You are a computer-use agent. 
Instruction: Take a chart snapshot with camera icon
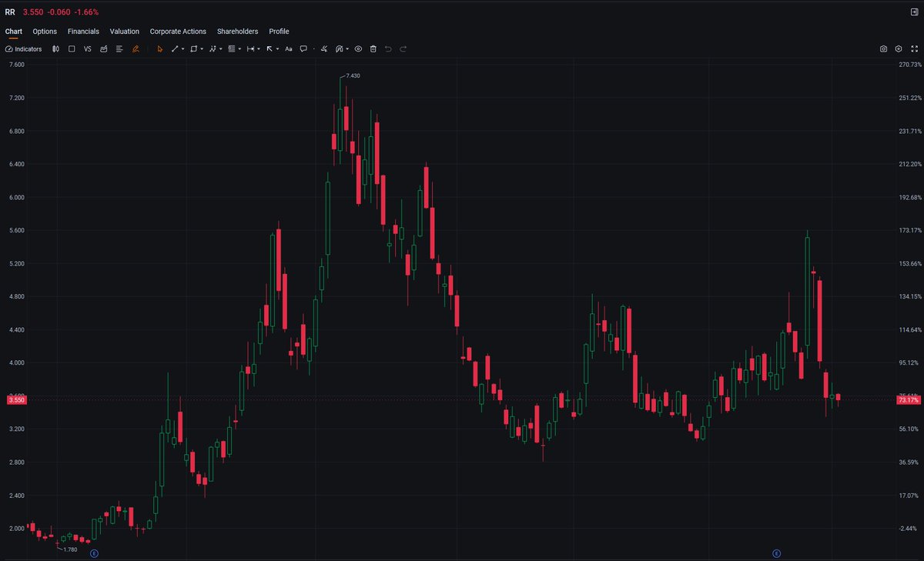[883, 48]
